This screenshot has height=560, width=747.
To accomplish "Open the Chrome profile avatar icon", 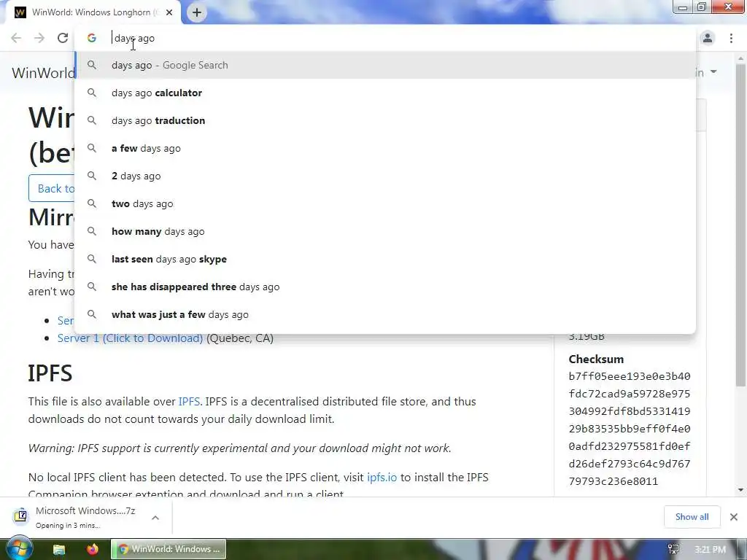I will [708, 38].
